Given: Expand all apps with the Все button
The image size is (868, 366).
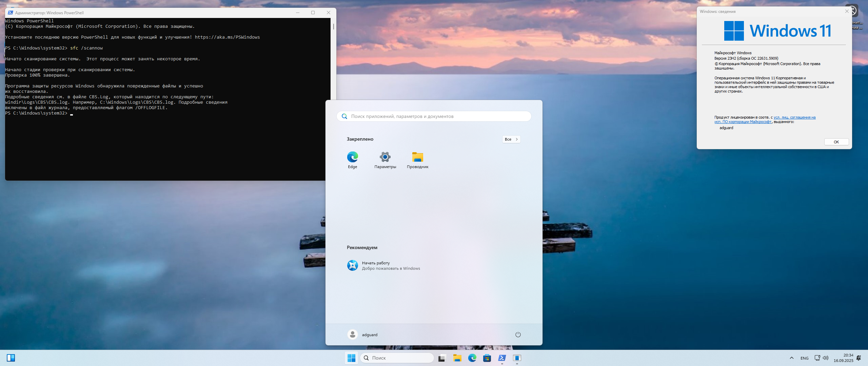Looking at the screenshot, I should click(511, 139).
